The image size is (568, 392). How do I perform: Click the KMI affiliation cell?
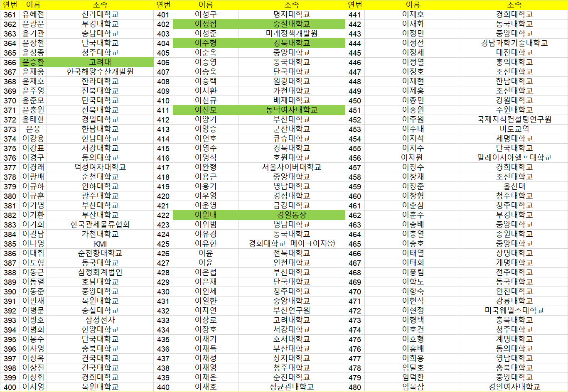click(100, 244)
